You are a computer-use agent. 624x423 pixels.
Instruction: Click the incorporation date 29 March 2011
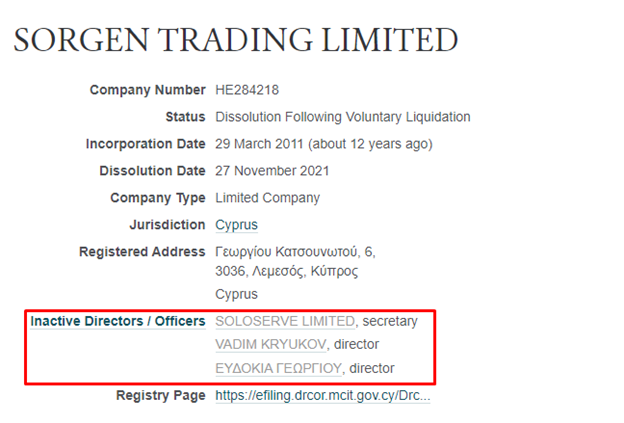(x=259, y=144)
